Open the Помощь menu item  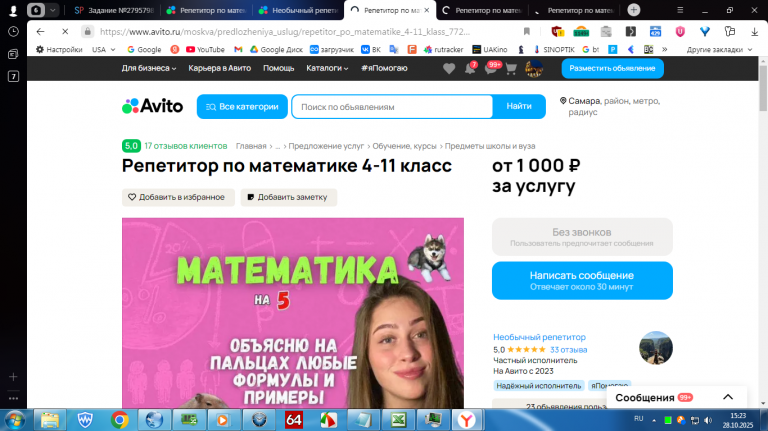tap(279, 68)
